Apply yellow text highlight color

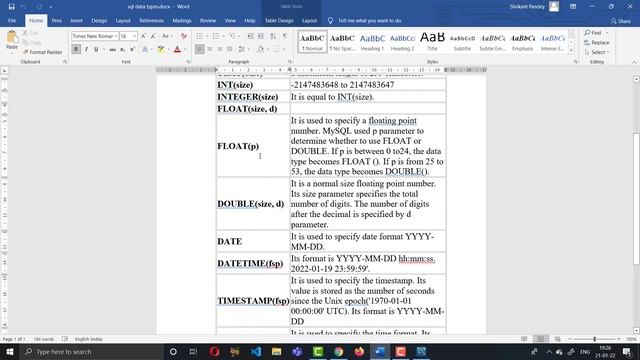tap(161, 49)
